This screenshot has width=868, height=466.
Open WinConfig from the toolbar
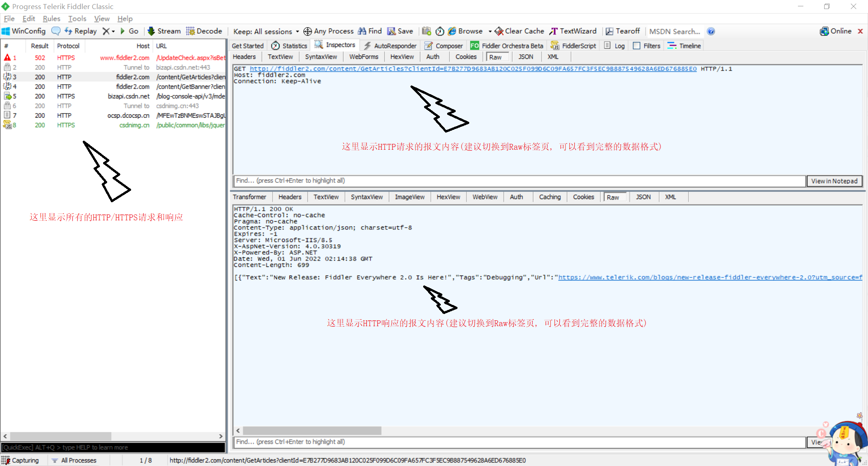pos(24,31)
